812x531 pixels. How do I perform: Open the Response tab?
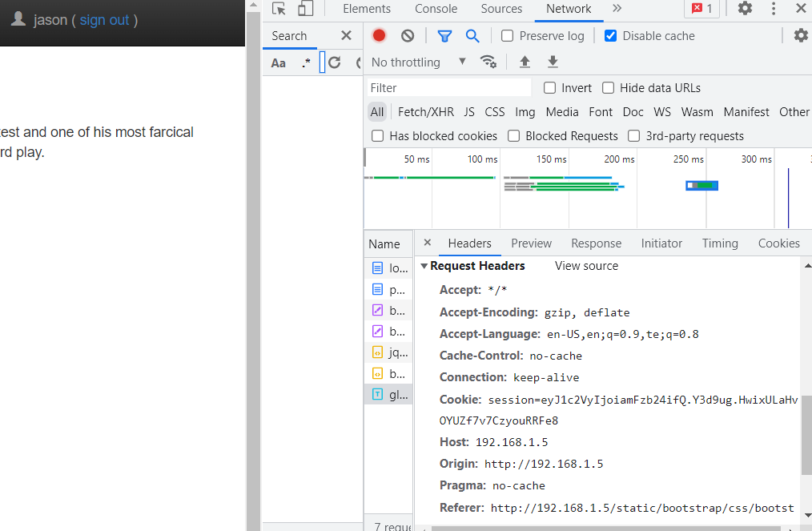point(596,243)
